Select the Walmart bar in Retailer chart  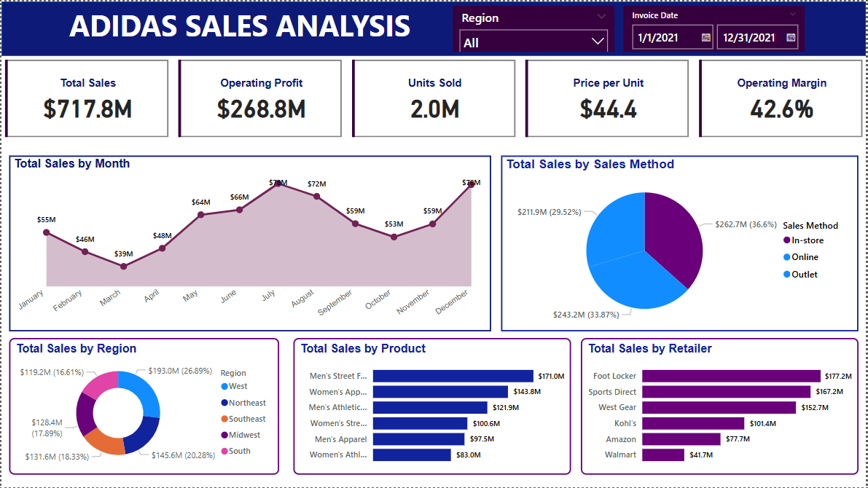[x=662, y=454]
